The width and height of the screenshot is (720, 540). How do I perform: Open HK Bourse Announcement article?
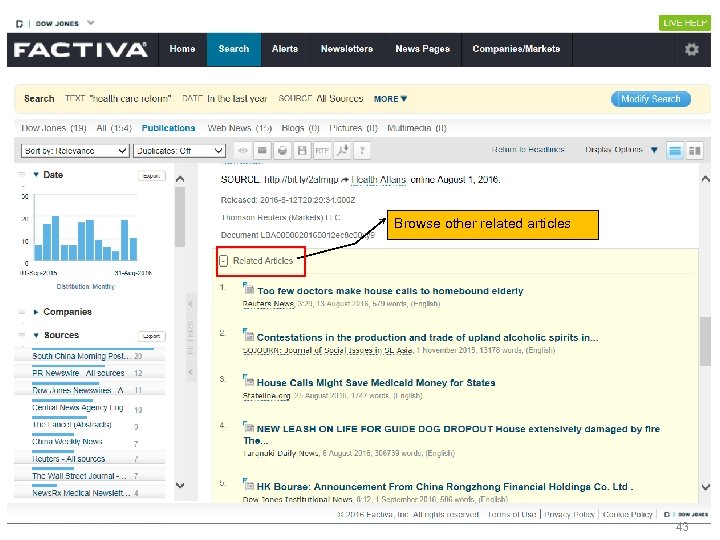click(445, 487)
